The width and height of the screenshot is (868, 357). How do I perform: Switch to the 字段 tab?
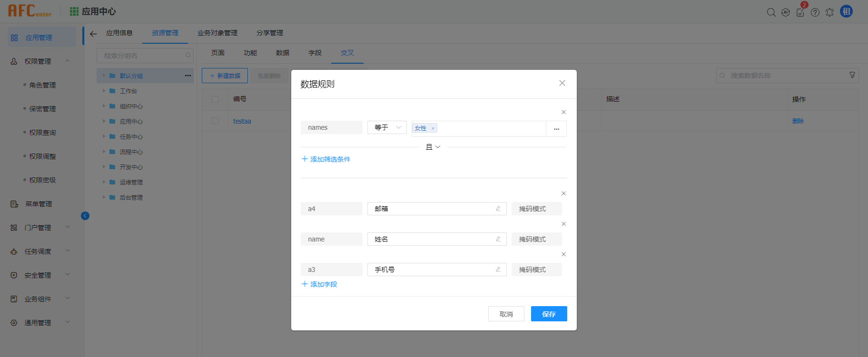(x=315, y=53)
